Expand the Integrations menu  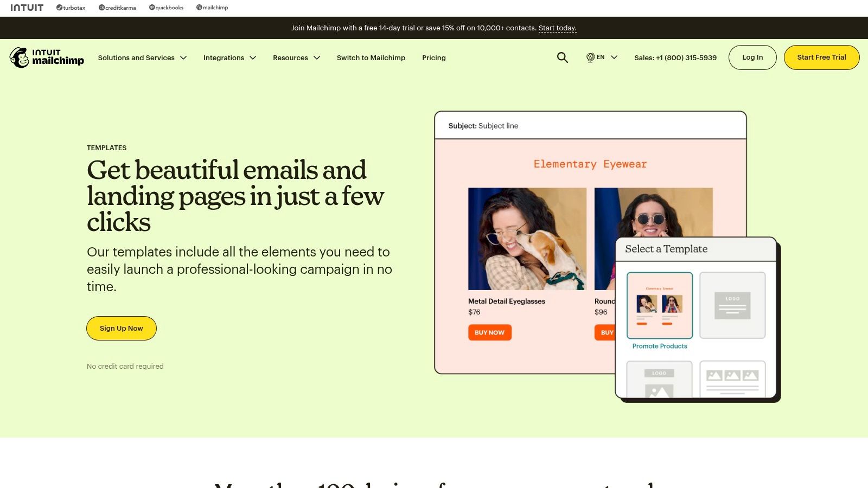[229, 57]
